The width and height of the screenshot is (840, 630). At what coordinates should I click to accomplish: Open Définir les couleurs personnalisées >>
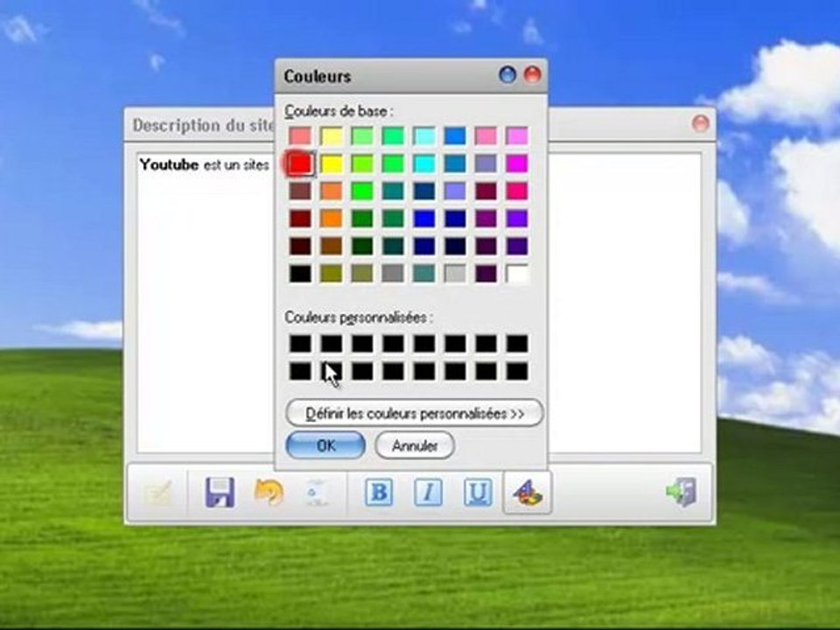415,414
